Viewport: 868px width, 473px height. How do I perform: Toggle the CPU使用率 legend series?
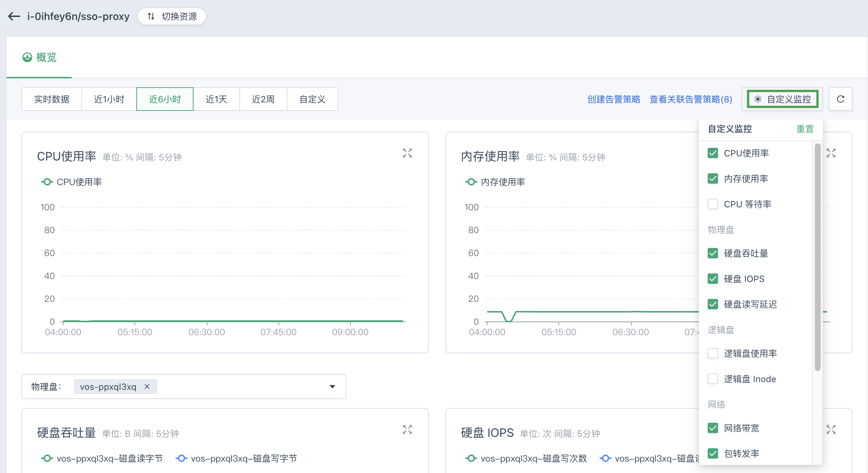click(72, 182)
